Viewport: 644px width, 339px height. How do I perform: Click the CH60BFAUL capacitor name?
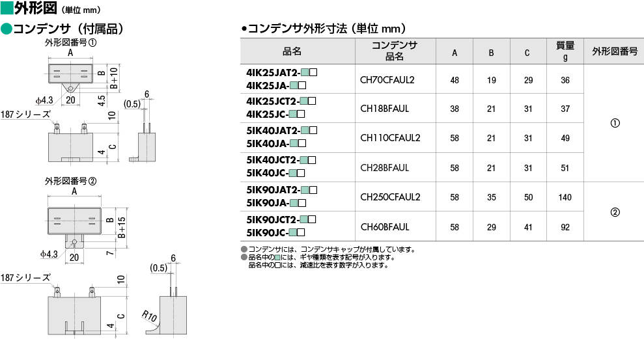coord(384,227)
